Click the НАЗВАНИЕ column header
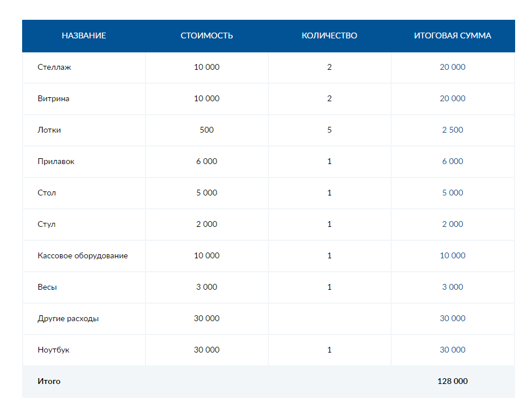532x409 pixels. coord(84,35)
